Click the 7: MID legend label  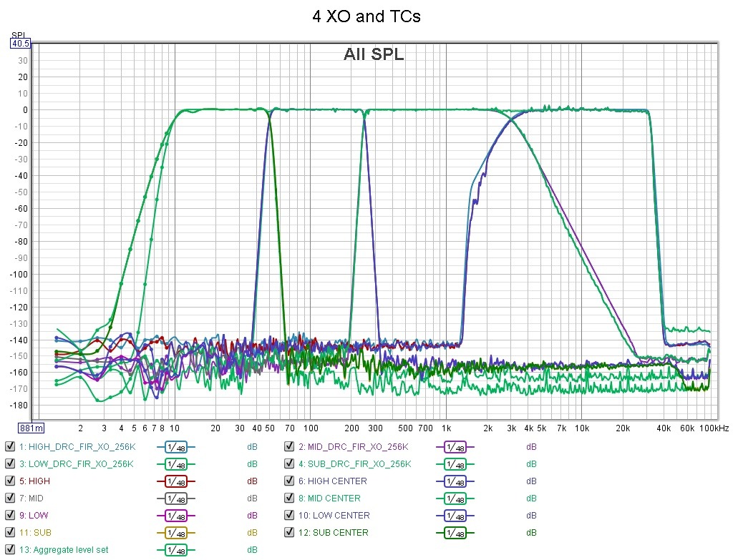31,498
